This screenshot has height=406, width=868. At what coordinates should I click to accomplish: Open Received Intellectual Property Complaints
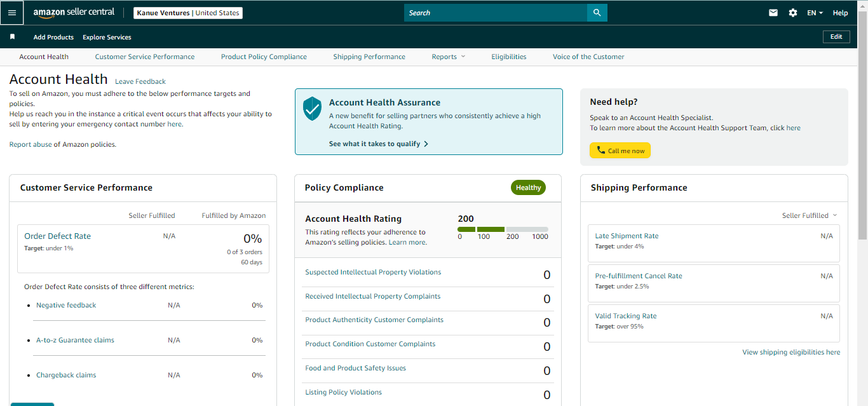(x=373, y=296)
